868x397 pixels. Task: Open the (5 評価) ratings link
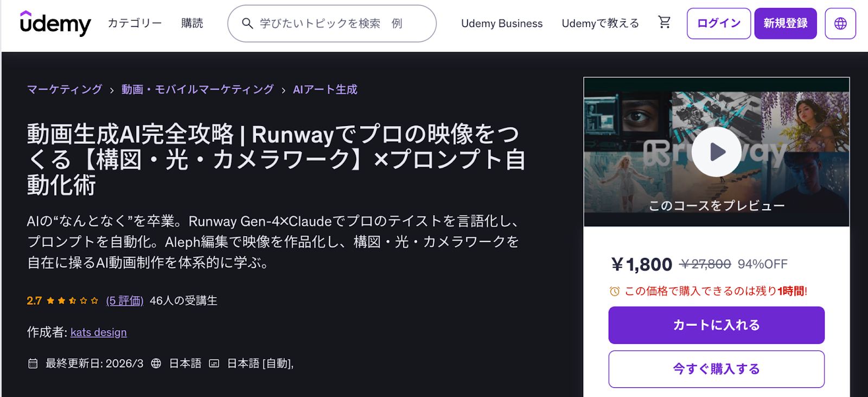(125, 300)
